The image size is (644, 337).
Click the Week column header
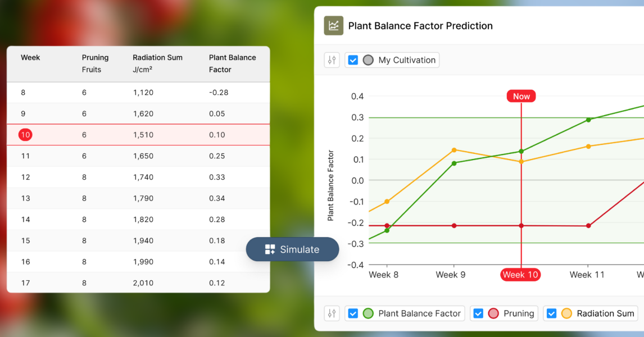30,57
